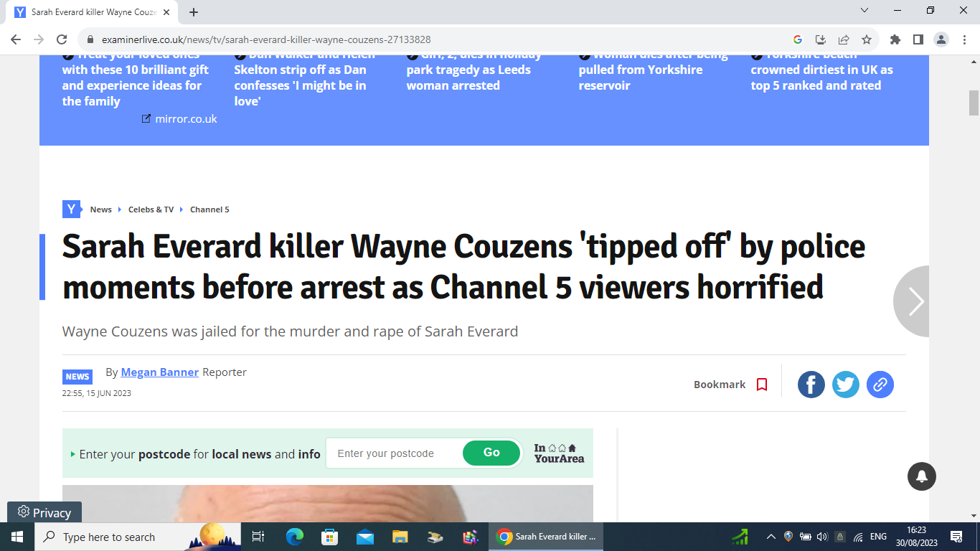Click ENG language indicator
The image size is (980, 551).
[x=878, y=537]
